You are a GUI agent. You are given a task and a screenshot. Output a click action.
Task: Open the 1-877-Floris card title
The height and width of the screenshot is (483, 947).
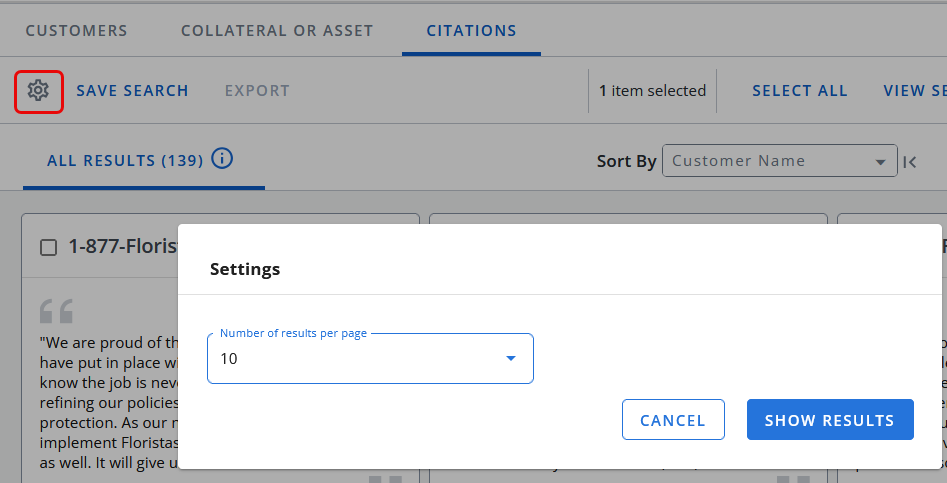point(123,246)
